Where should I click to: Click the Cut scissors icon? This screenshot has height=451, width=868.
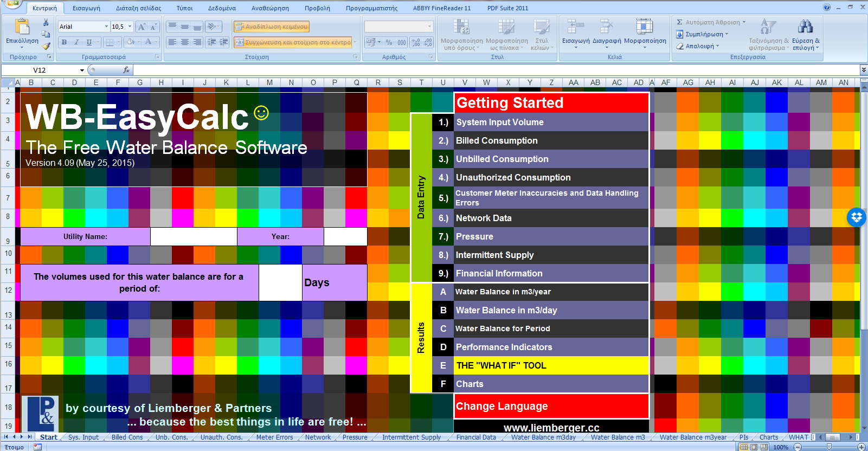[x=46, y=23]
